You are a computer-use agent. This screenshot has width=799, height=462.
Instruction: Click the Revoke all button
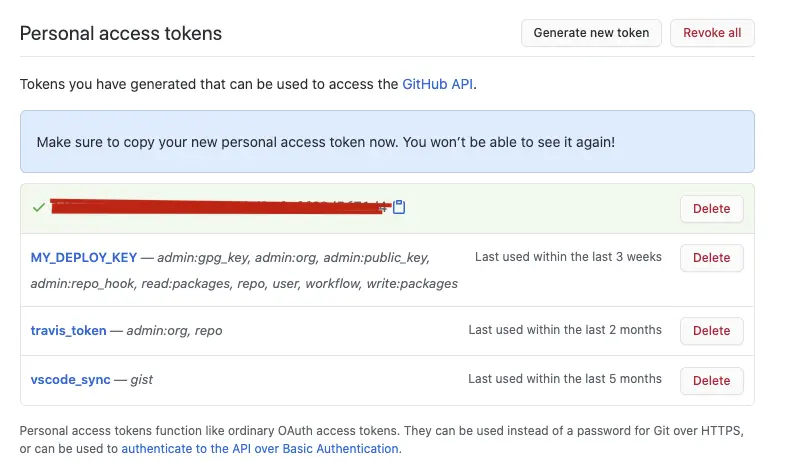[x=712, y=33]
